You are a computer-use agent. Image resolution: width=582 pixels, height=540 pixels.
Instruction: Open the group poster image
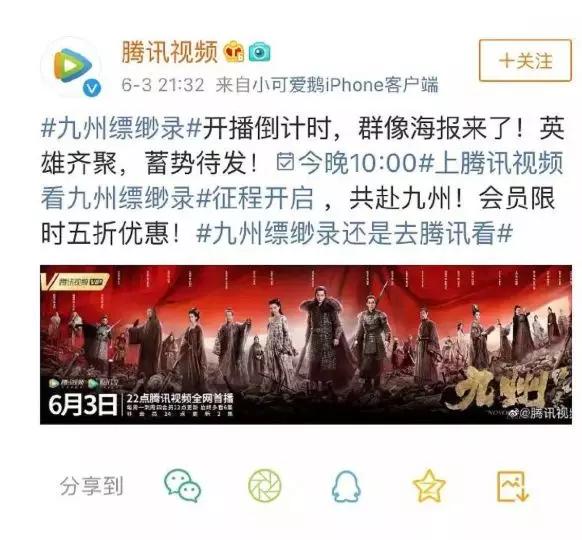coord(306,345)
